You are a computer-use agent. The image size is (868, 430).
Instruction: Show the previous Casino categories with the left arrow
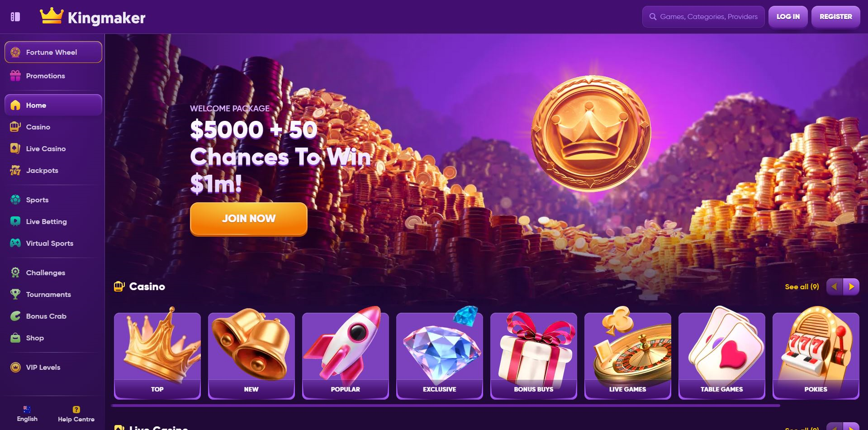tap(835, 287)
